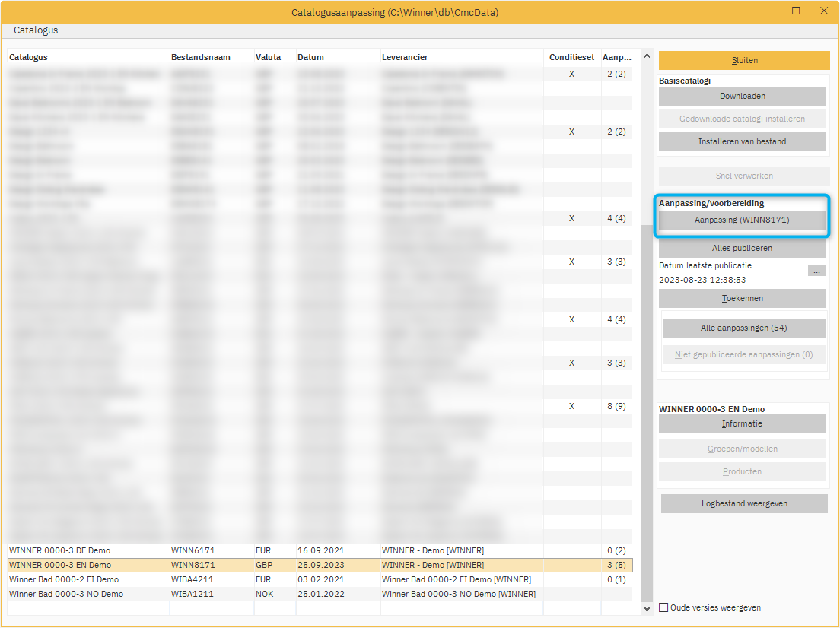Open Informatie for WINNER 0000-3 EN Demo
This screenshot has width=840, height=628.
[x=742, y=423]
